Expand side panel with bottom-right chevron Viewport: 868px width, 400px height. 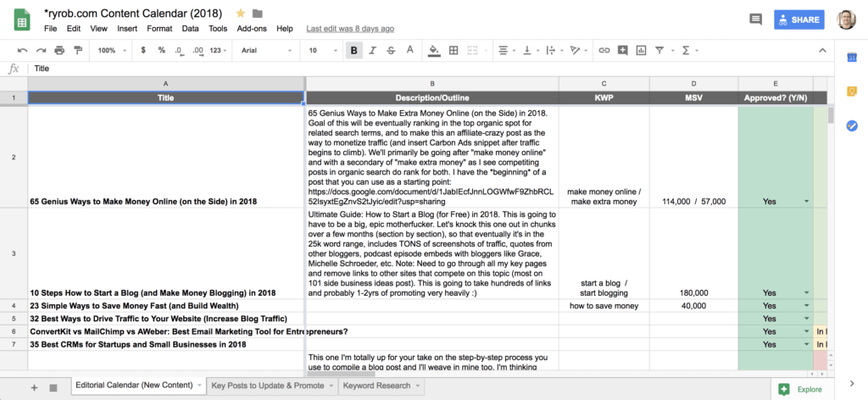click(x=852, y=383)
